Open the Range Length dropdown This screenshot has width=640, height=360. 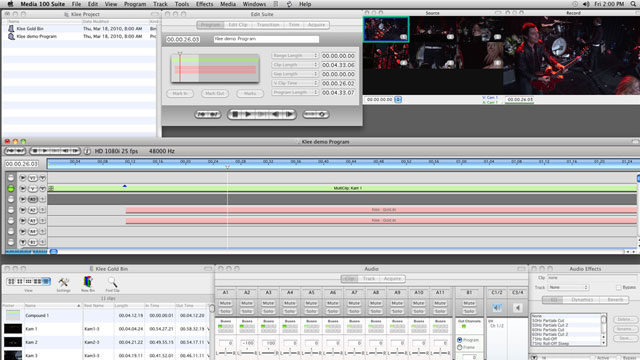point(295,56)
